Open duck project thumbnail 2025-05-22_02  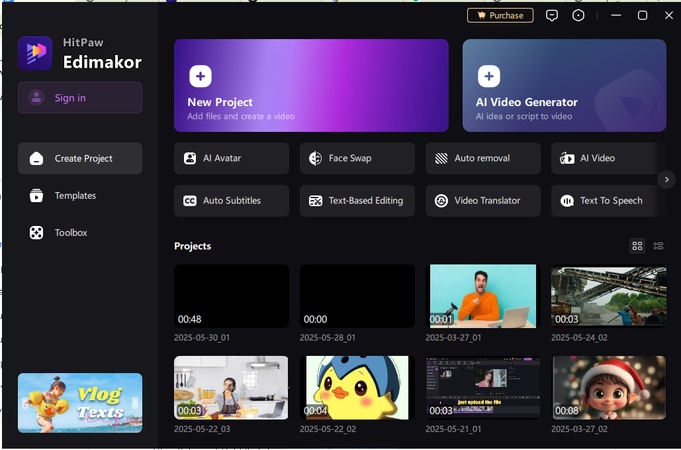click(357, 388)
